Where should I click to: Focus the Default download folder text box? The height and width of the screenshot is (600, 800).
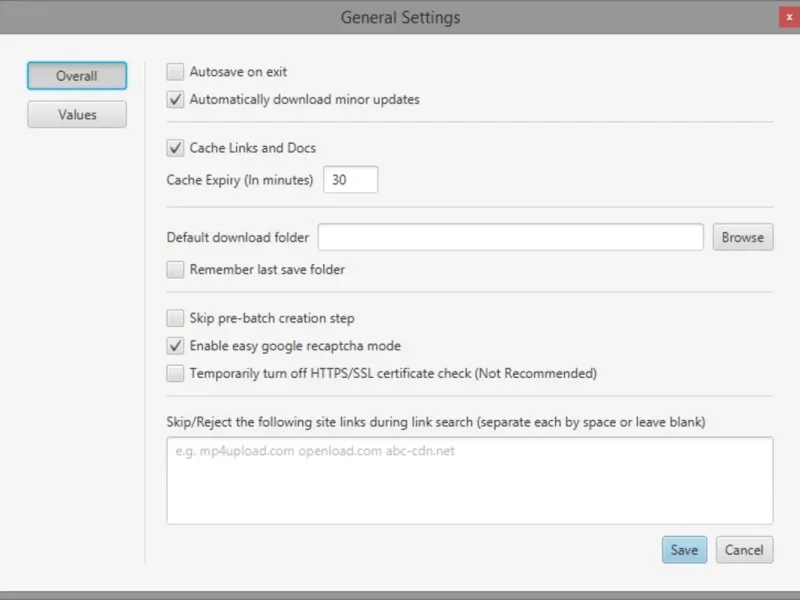pos(511,237)
